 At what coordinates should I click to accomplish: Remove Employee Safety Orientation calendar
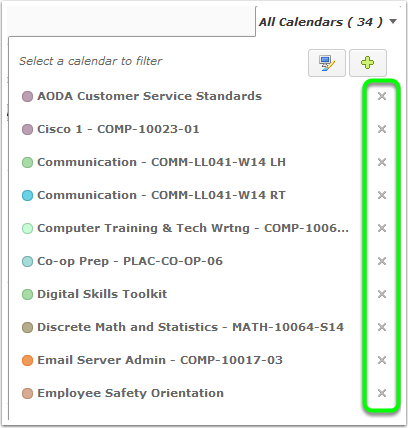click(382, 393)
